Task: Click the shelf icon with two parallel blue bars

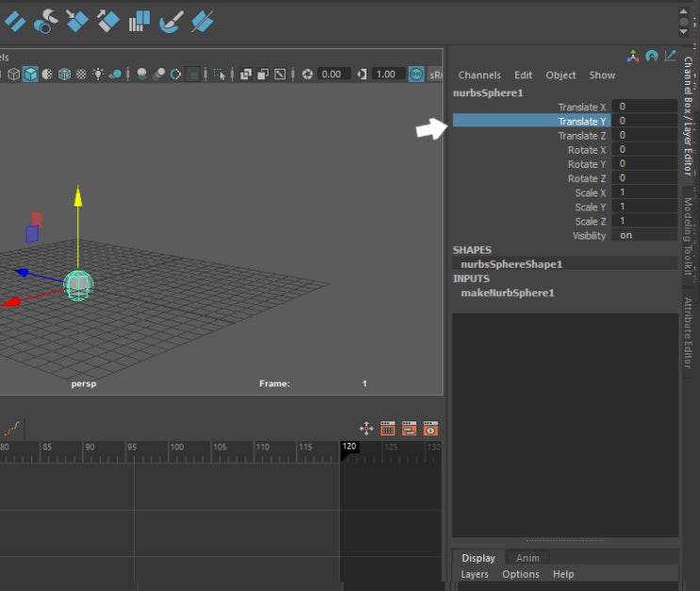Action: [15, 22]
